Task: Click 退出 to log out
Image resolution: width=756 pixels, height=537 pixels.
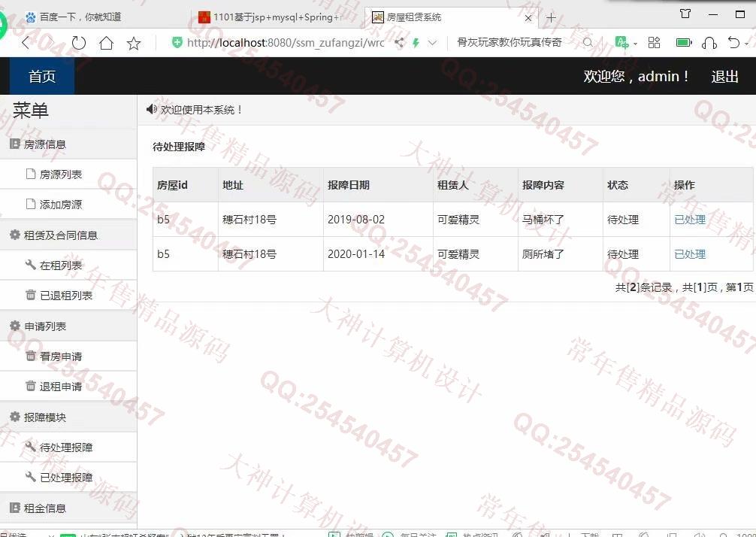Action: pyautogui.click(x=724, y=76)
